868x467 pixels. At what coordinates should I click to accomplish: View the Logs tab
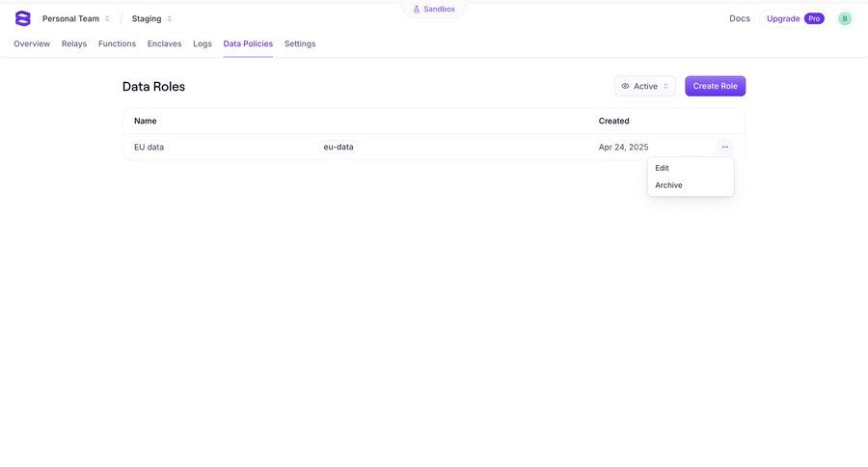coord(203,43)
